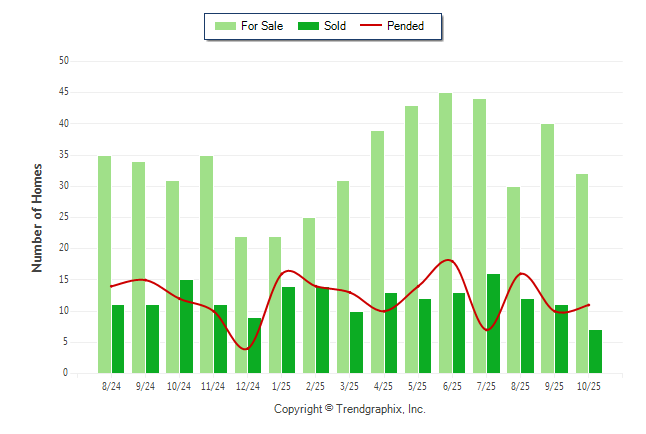Select the For Sale bar for 6/25
The height and width of the screenshot is (434, 646).
click(445, 233)
